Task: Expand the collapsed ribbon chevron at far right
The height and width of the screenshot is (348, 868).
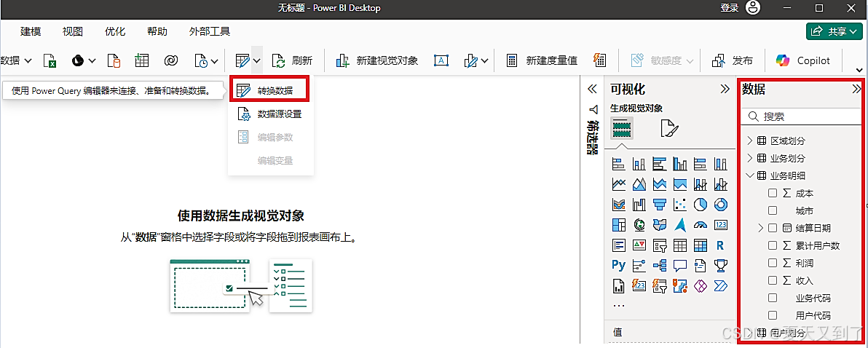Action: click(860, 71)
